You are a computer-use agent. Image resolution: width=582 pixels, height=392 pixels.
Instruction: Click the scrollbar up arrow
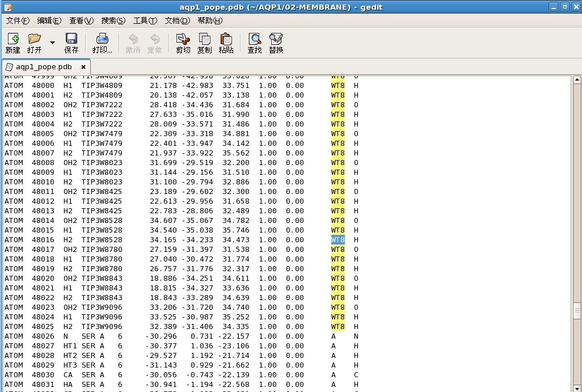[577, 79]
